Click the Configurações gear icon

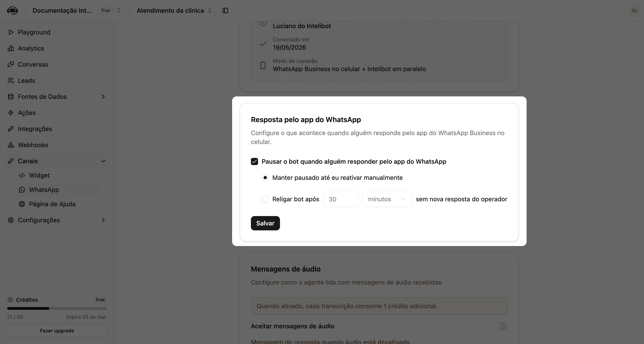point(11,220)
